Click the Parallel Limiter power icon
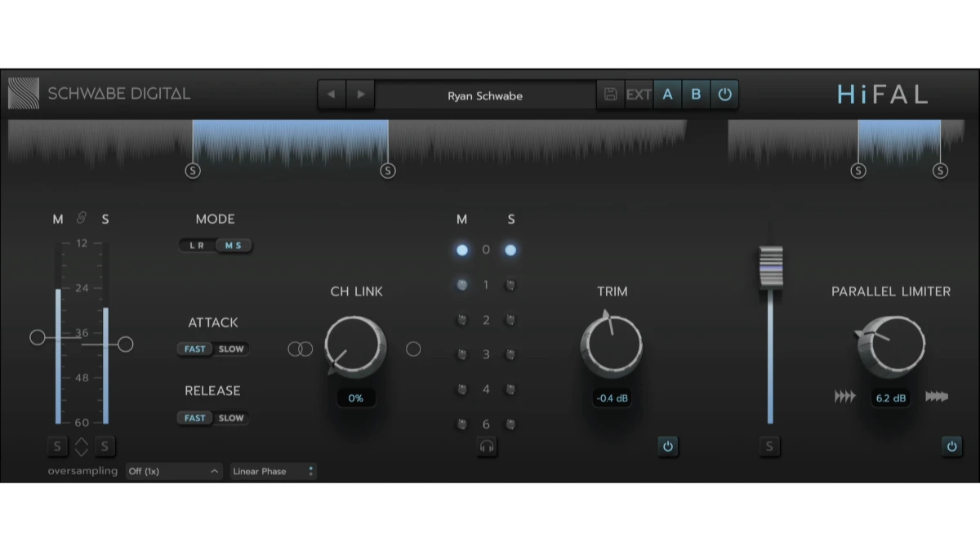This screenshot has height=551, width=980. click(951, 447)
